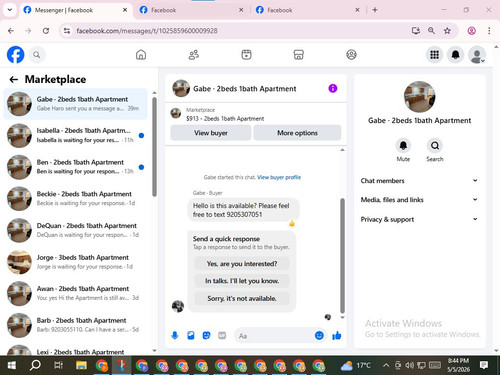The width and height of the screenshot is (500, 375).
Task: Open the Chrome three-dot menu
Action: pos(489,31)
